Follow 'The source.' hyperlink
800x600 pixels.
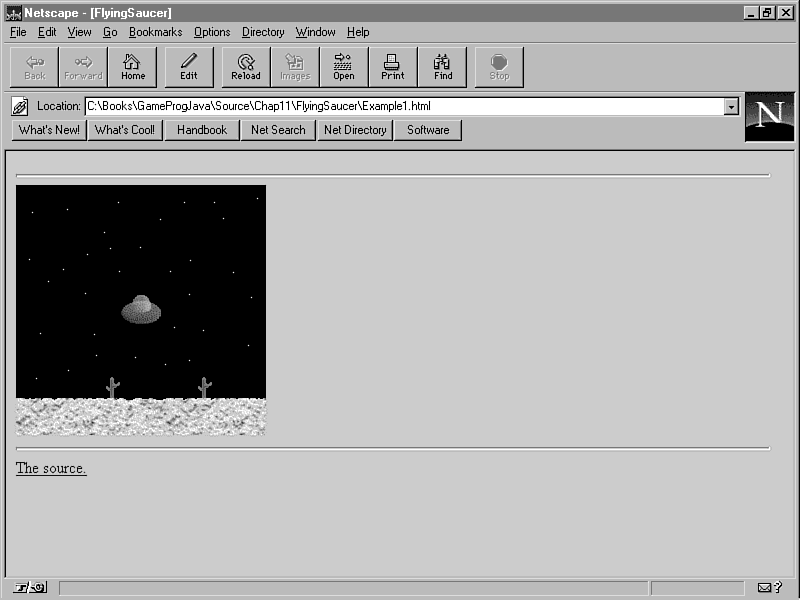coord(51,468)
